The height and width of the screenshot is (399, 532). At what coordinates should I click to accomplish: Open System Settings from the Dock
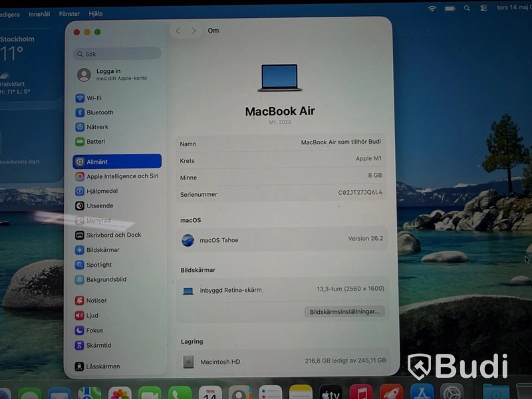click(x=452, y=392)
